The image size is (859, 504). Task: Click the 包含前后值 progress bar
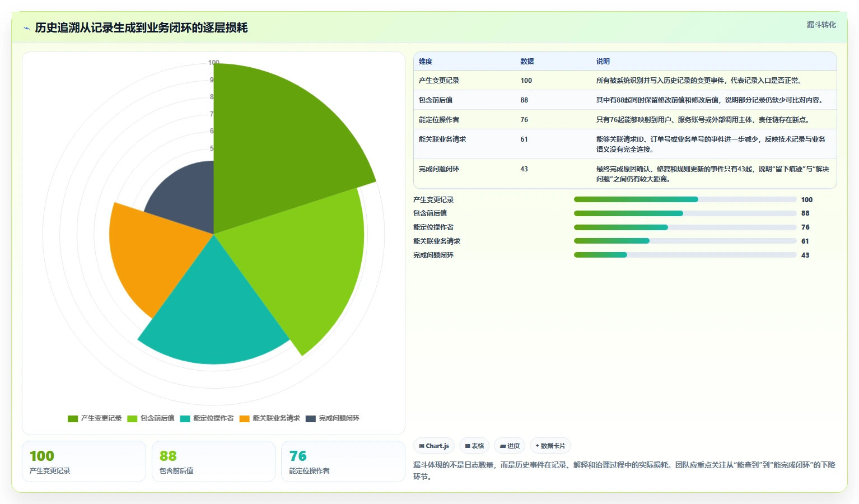pyautogui.click(x=685, y=213)
